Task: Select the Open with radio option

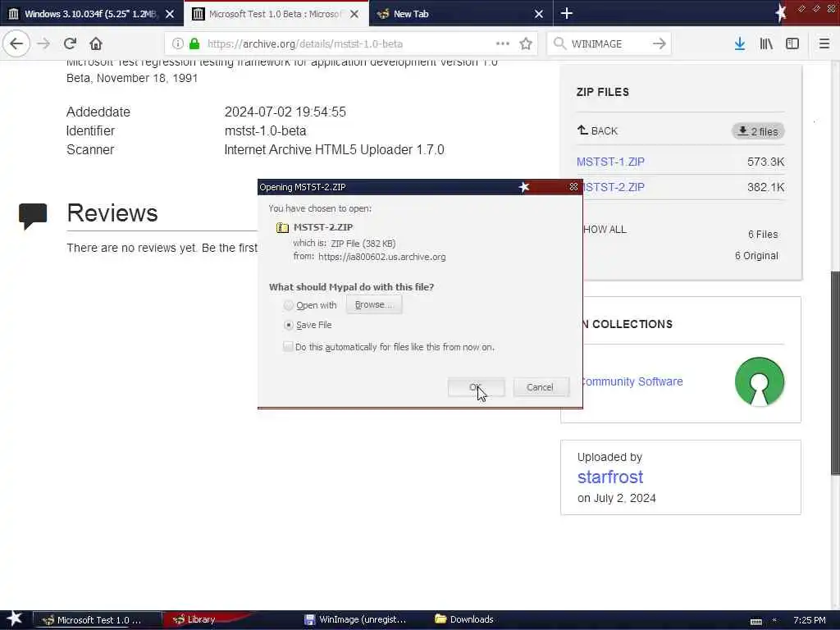Action: pos(289,305)
